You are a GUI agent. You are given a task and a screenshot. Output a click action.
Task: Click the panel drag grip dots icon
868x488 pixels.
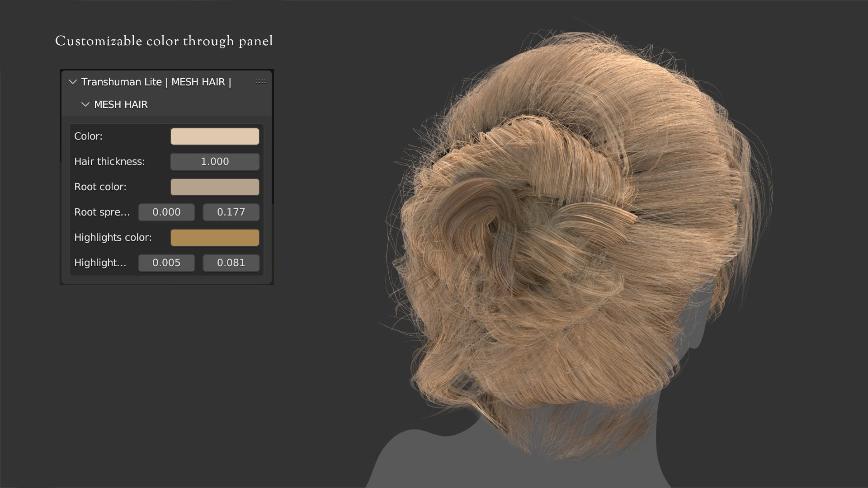coord(261,82)
